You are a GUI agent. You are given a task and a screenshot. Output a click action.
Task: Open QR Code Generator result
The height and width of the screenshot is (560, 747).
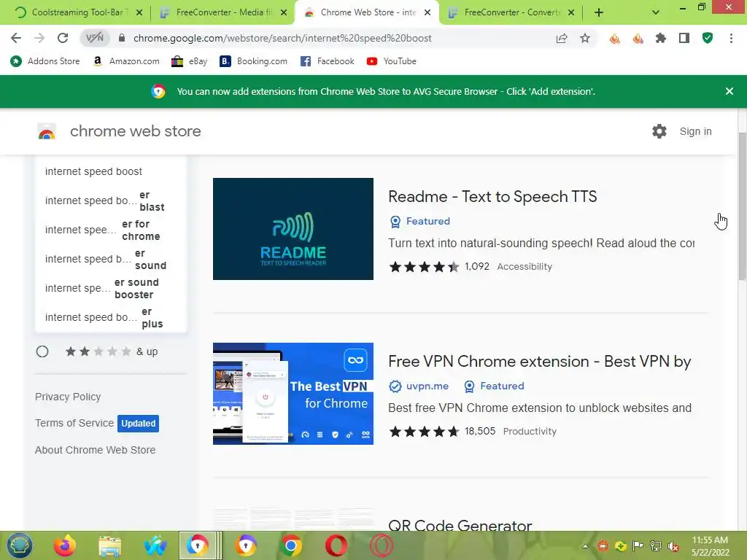coord(460,525)
